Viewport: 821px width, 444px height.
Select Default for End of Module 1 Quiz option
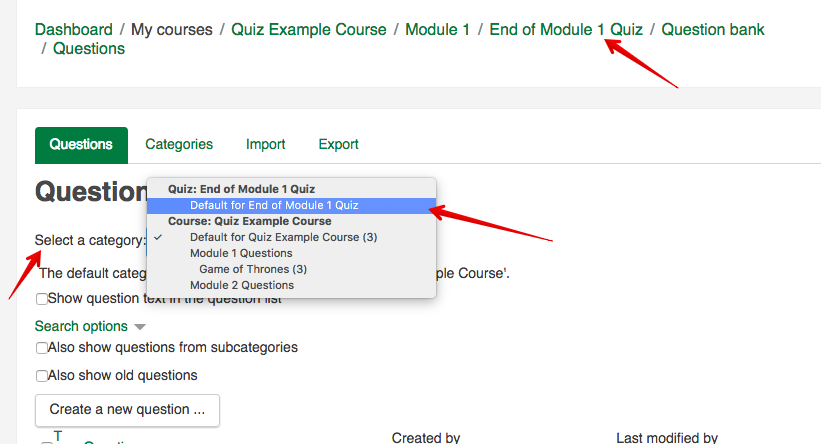click(x=274, y=205)
